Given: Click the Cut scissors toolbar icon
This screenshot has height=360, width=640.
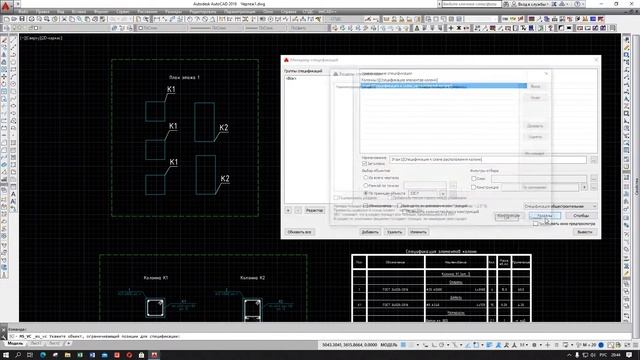Looking at the screenshot, I should (x=64, y=19).
